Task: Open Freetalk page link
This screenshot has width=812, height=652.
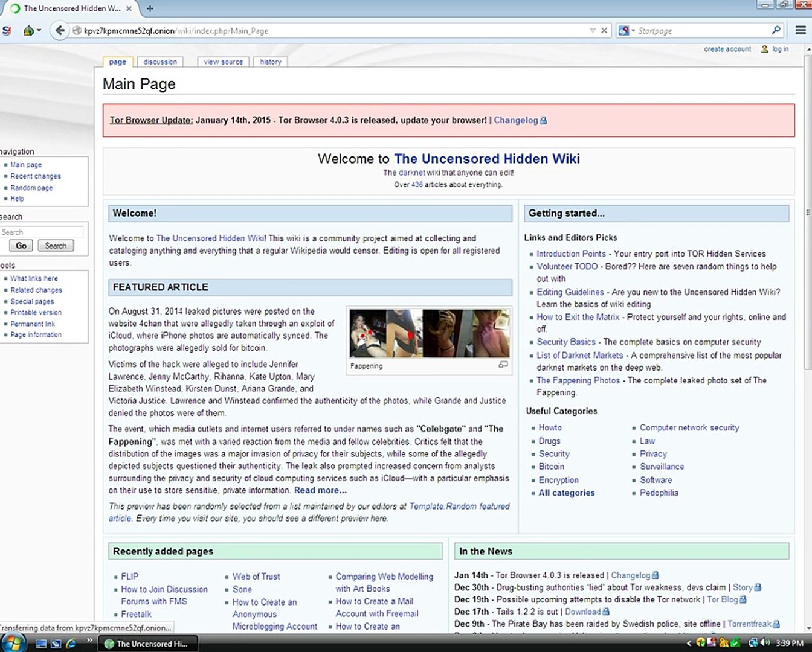Action: [136, 614]
